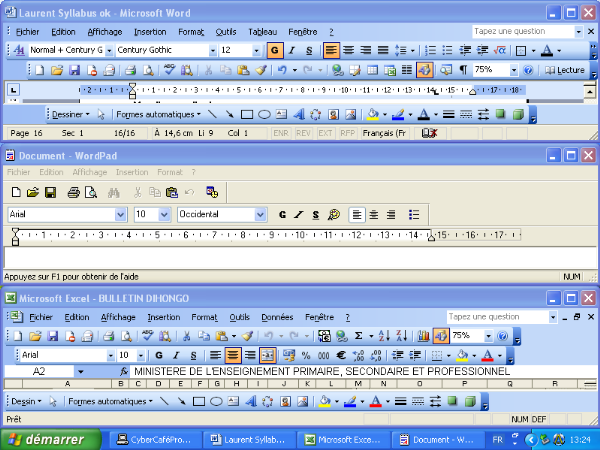The width and height of the screenshot is (600, 450).
Task: Open the Word font size 12 dropdown
Action: tap(256, 50)
